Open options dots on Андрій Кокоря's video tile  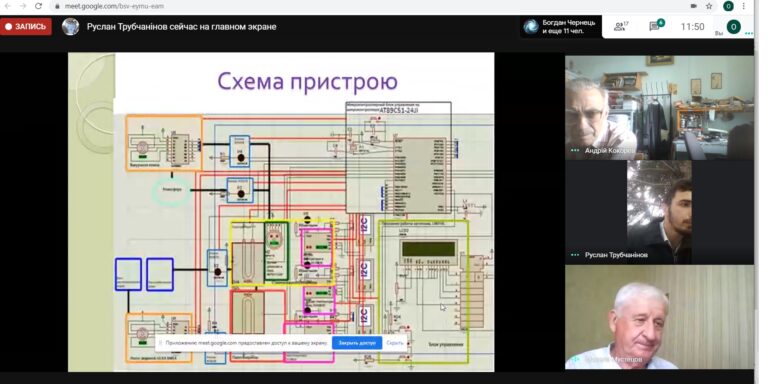(x=575, y=151)
